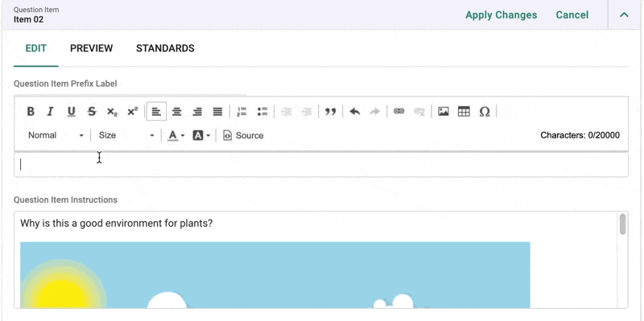Switch to Source view
Image resolution: width=644 pixels, height=321 pixels.
click(243, 135)
